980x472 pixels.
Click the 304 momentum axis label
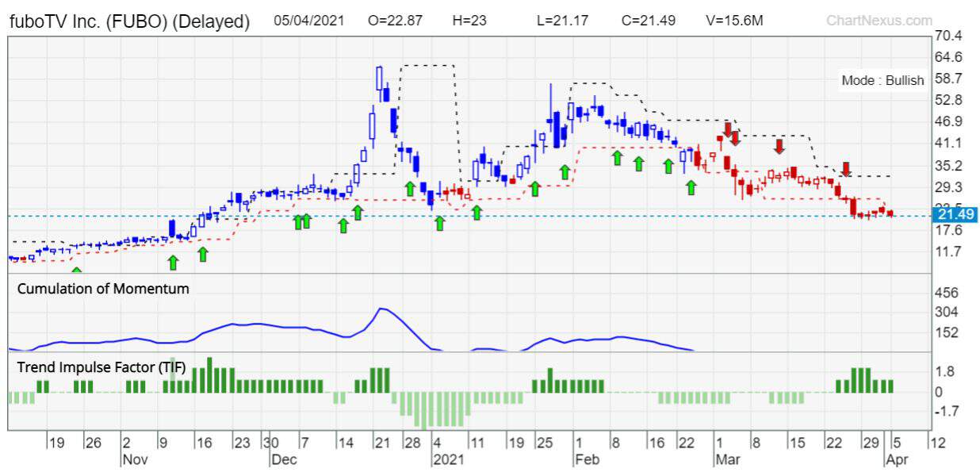947,312
